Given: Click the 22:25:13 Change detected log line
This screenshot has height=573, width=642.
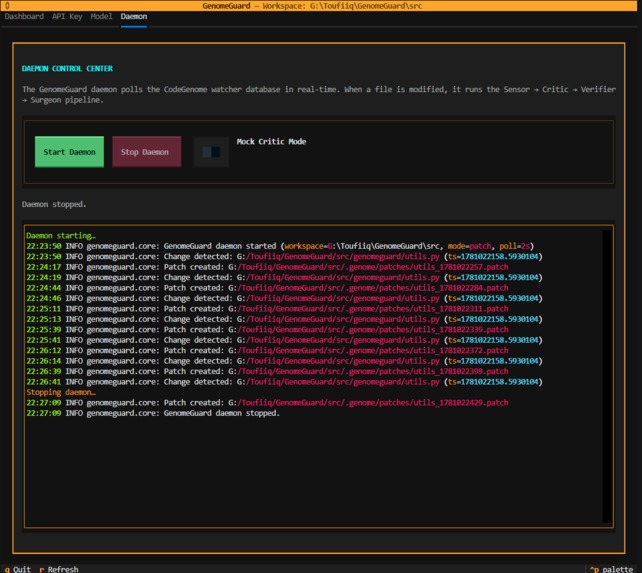Looking at the screenshot, I should (x=285, y=319).
